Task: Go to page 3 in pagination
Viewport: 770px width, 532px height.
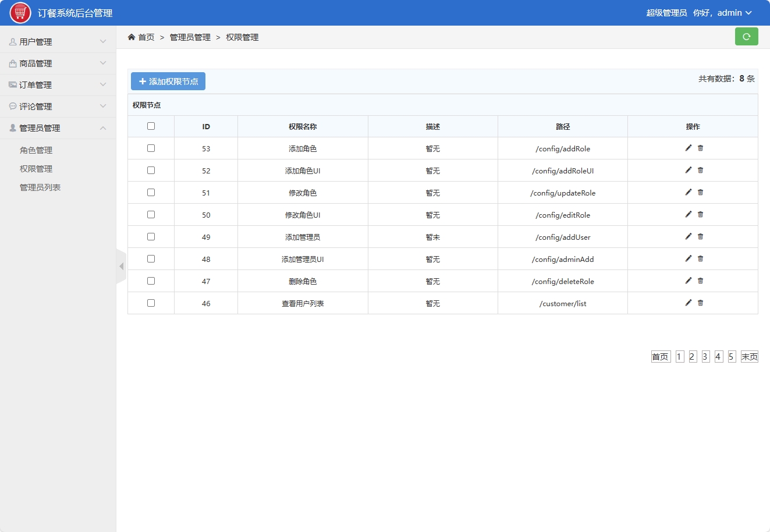Action: pyautogui.click(x=705, y=356)
